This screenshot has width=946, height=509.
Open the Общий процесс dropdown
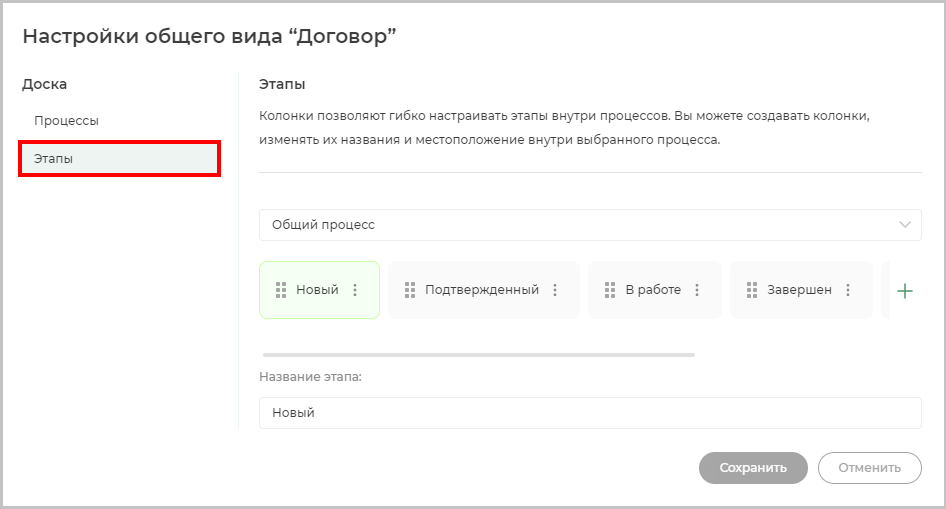pyautogui.click(x=590, y=225)
